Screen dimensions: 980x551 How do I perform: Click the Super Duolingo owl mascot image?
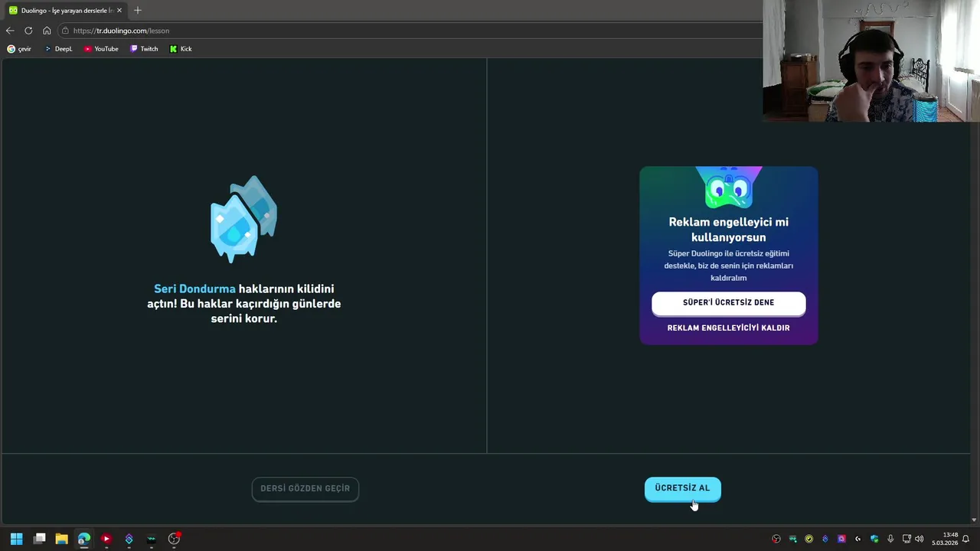(x=729, y=187)
